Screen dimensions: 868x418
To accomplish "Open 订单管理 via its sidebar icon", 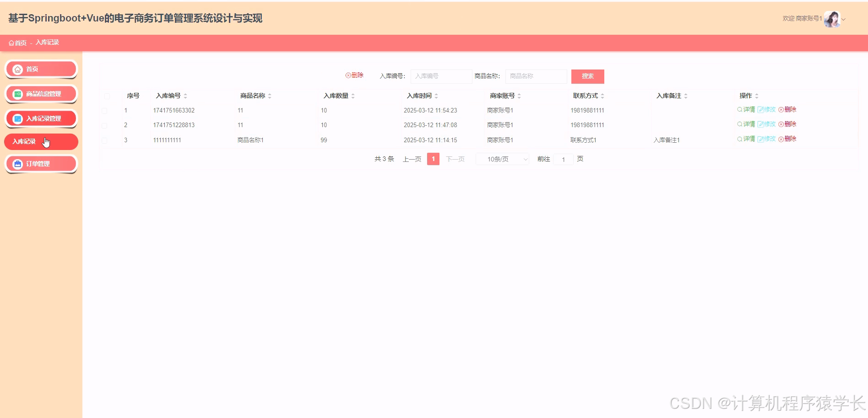I will 17,163.
